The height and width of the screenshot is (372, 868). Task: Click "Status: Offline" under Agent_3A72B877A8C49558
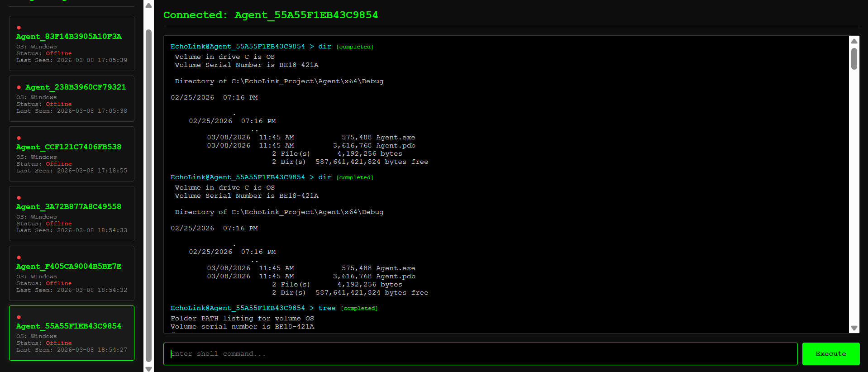[44, 224]
